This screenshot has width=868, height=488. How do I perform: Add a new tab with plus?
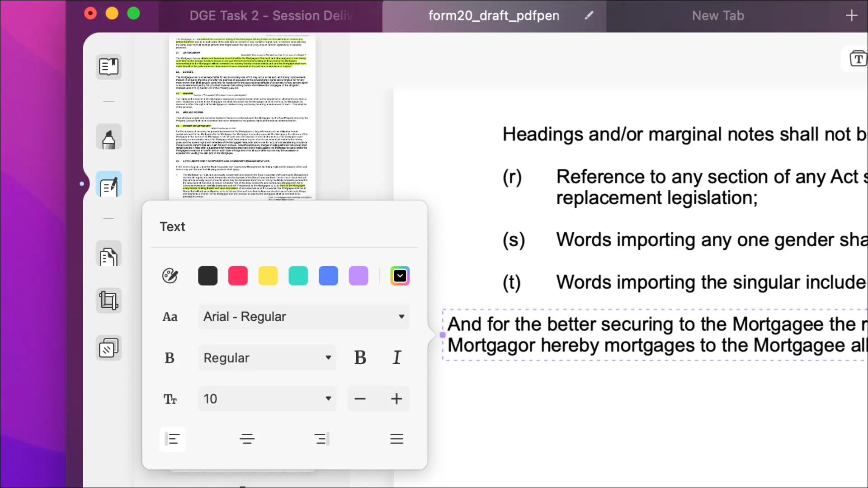tap(852, 15)
